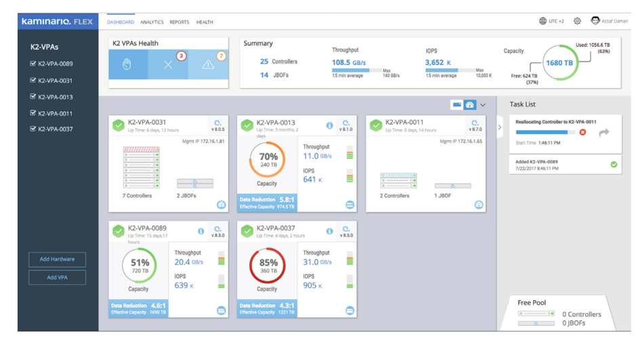This screenshot has height=350, width=644.
Task: Click the 51% capacity gauge
Action: click(x=140, y=265)
